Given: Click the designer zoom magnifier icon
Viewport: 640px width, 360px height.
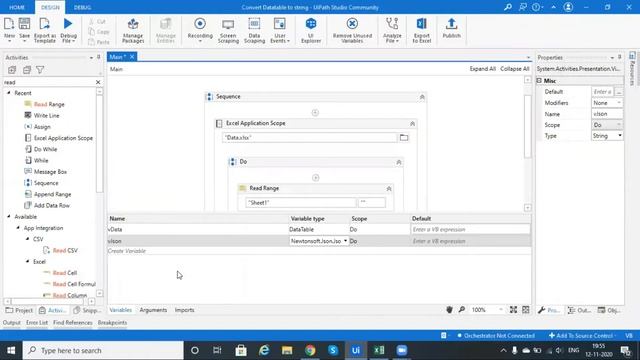Looking at the screenshot, I should tap(462, 310).
